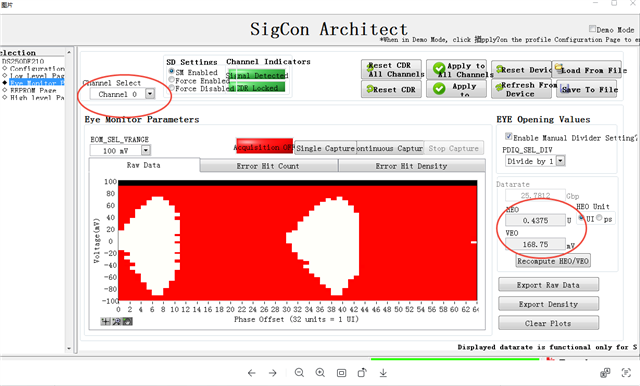Switch to Error Hit Count tab
This screenshot has height=386, width=640.
pos(269,166)
